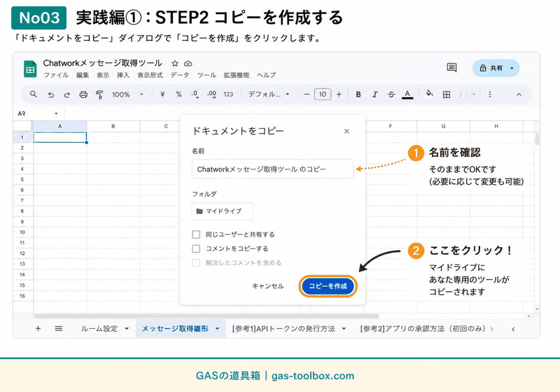Increase font size with plus button
This screenshot has width=560, height=392.
point(339,94)
